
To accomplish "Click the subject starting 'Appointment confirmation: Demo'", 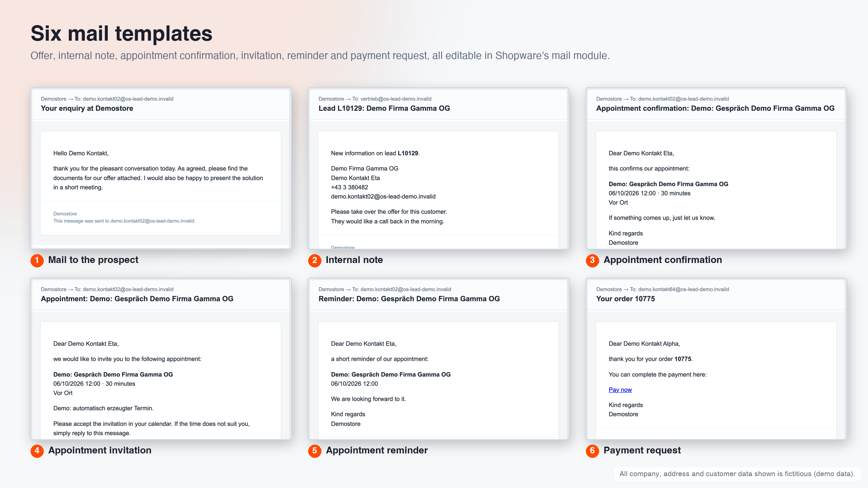I will [x=715, y=108].
